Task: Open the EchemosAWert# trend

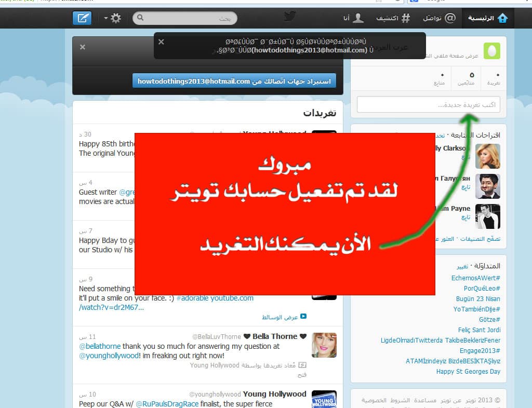Action: tap(476, 278)
